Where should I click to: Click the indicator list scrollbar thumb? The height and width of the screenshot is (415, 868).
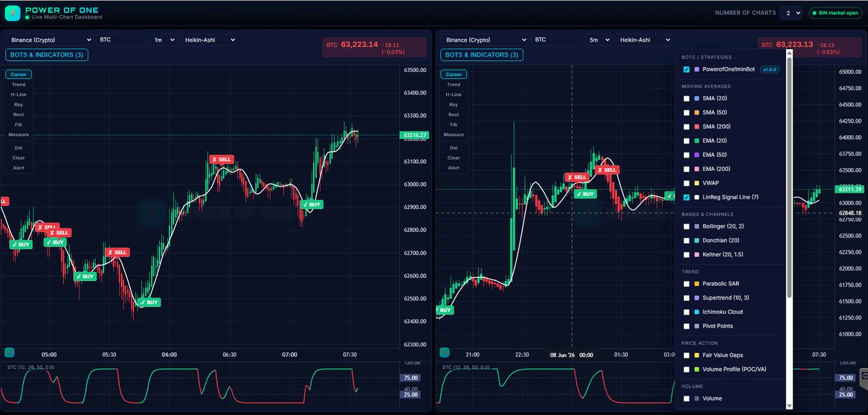tap(789, 177)
